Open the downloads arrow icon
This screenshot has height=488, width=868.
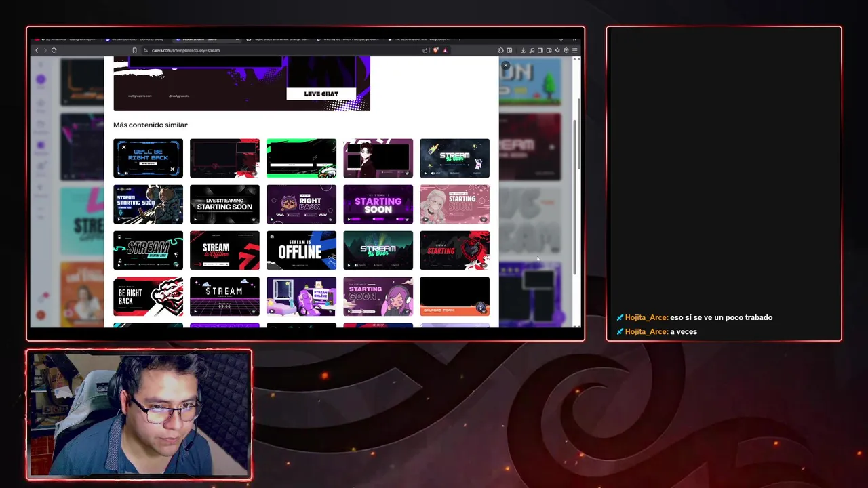[x=524, y=50]
